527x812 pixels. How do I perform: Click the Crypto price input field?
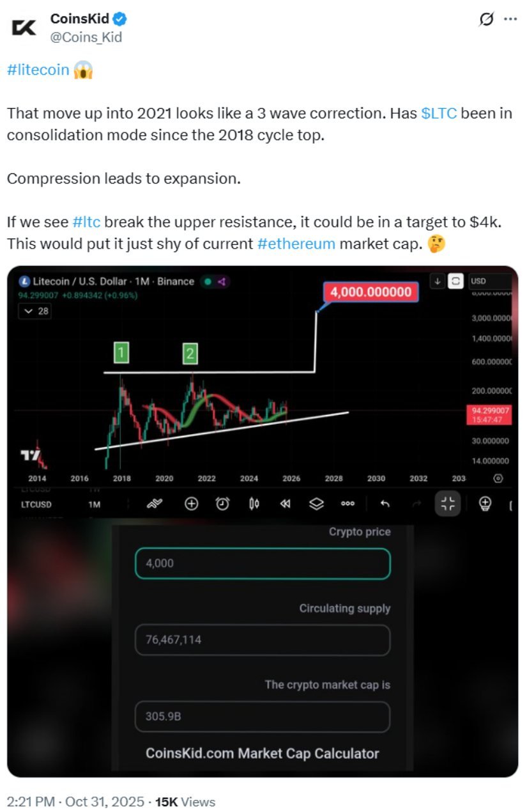point(262,564)
